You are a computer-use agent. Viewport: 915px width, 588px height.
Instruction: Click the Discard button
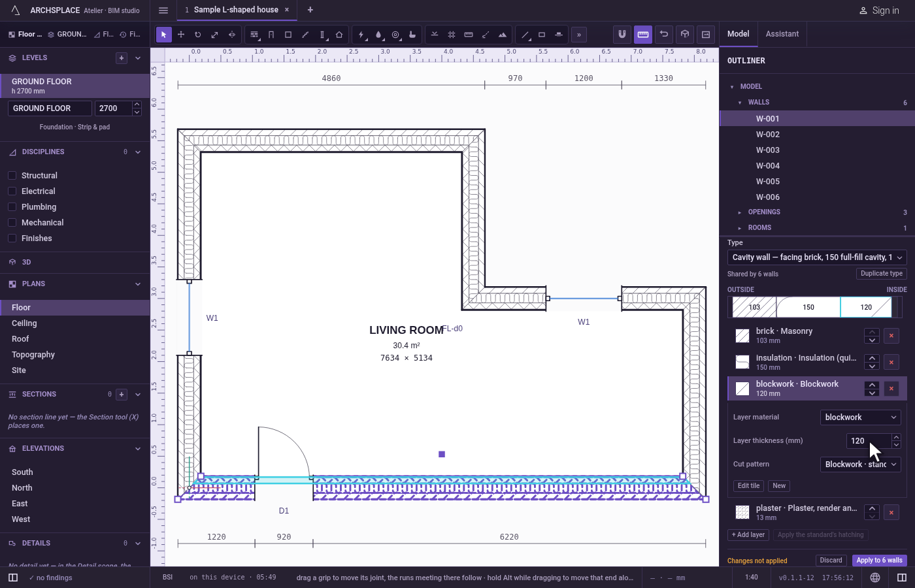pos(831,561)
